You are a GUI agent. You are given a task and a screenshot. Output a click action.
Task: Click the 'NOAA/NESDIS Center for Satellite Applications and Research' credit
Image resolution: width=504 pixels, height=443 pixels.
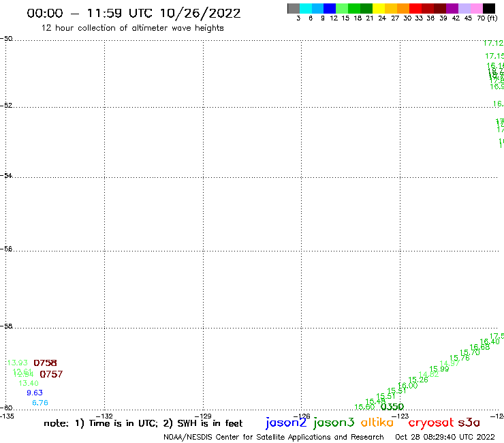274,438
